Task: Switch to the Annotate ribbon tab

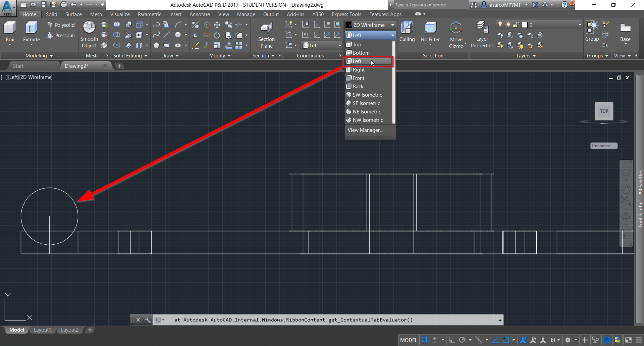Action: click(x=200, y=14)
